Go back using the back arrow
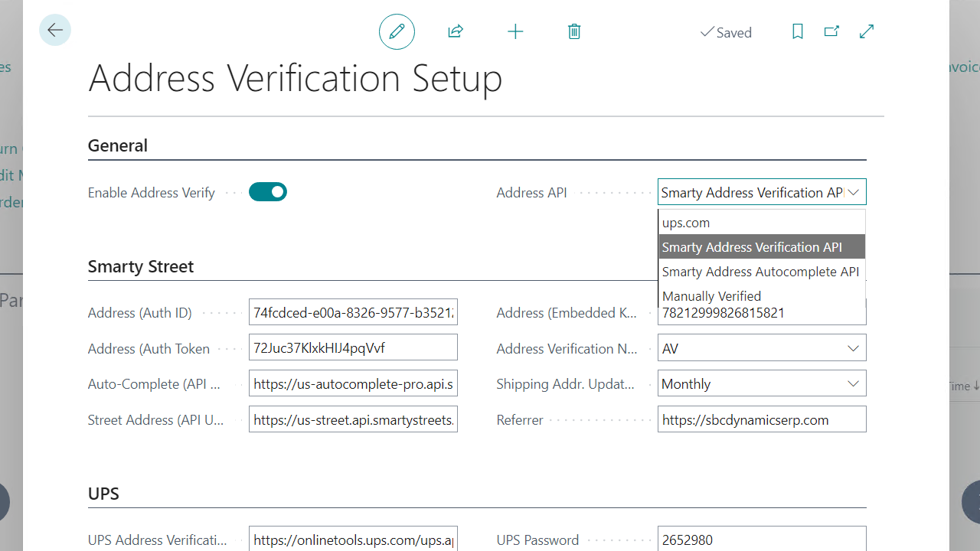Image resolution: width=980 pixels, height=551 pixels. click(x=54, y=30)
